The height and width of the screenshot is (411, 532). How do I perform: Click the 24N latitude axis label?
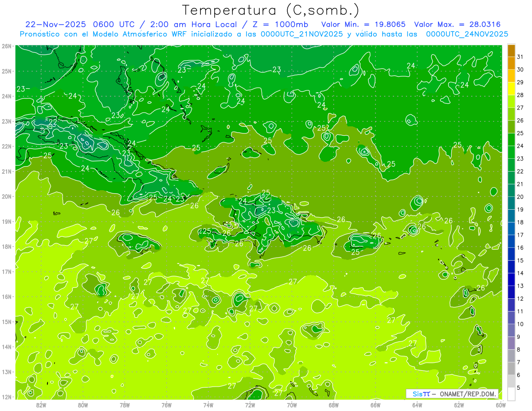pyautogui.click(x=7, y=96)
